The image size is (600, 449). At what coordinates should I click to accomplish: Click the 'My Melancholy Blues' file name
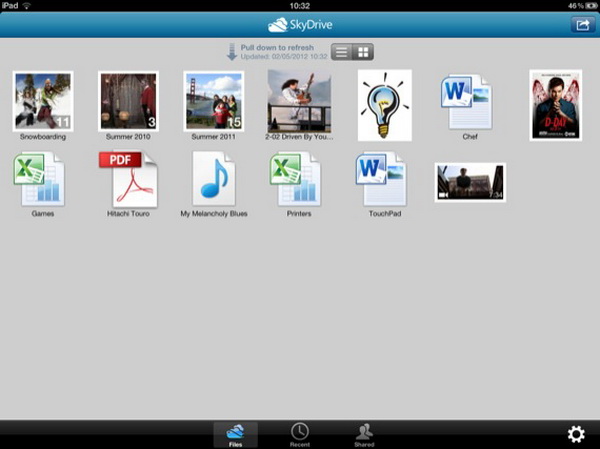(x=214, y=214)
